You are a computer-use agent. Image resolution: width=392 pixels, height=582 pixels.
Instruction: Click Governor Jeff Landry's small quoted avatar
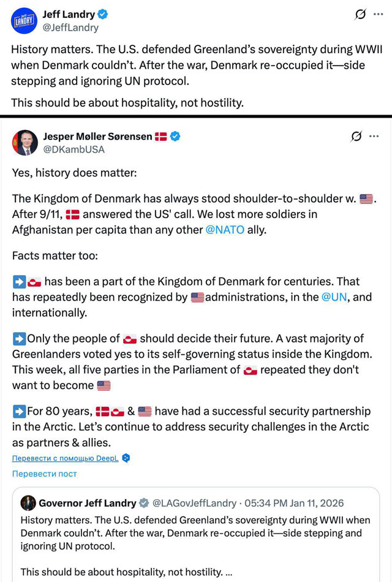tap(28, 503)
